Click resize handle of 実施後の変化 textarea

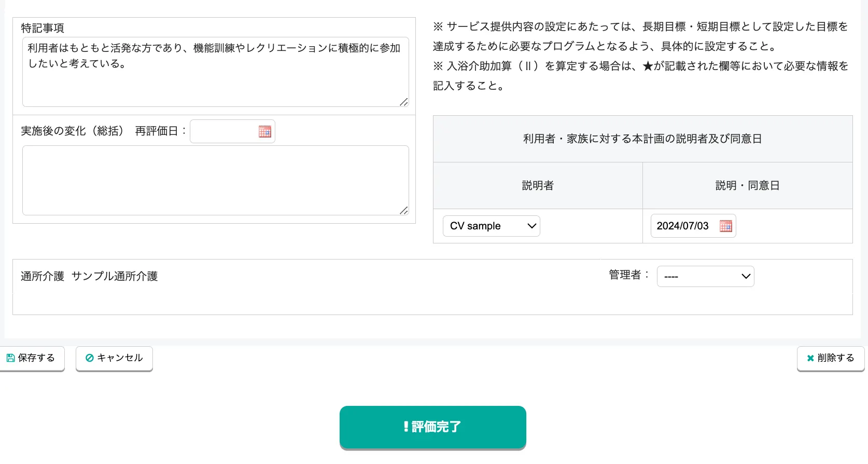pos(404,210)
